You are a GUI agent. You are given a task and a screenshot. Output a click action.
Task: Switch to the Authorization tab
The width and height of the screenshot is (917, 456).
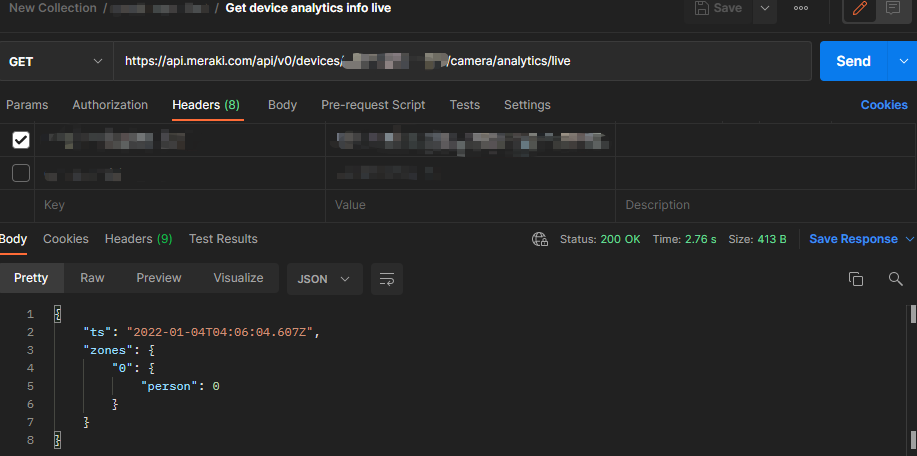110,105
